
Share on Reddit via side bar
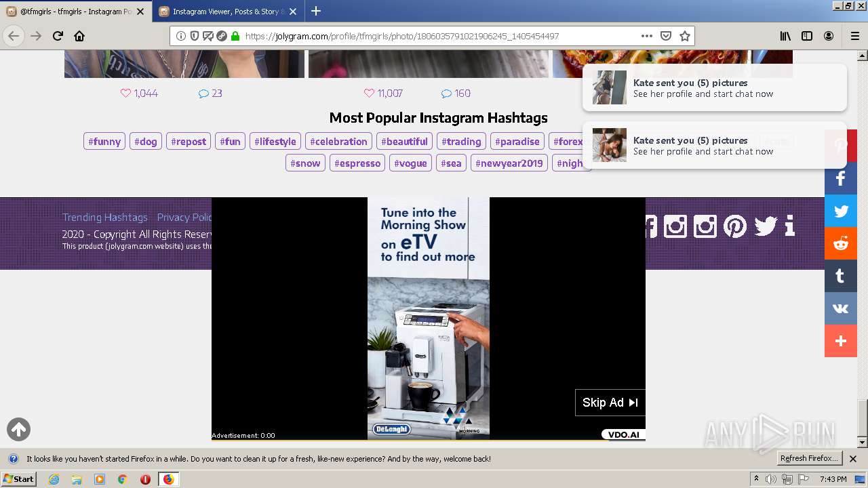tap(841, 243)
